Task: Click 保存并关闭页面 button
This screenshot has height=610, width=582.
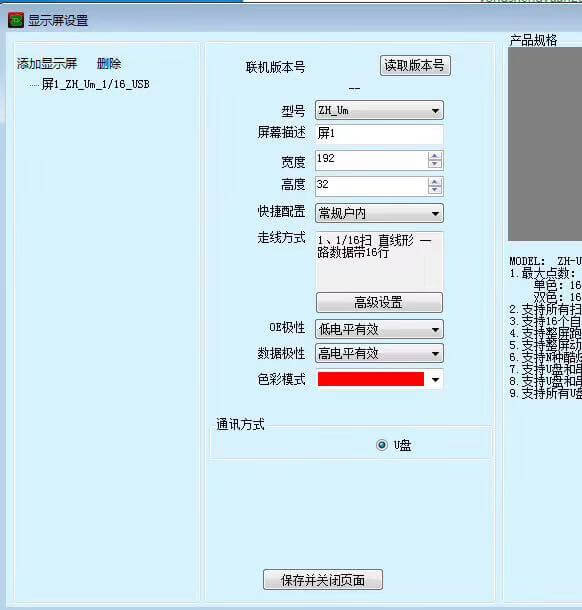Action: click(323, 580)
